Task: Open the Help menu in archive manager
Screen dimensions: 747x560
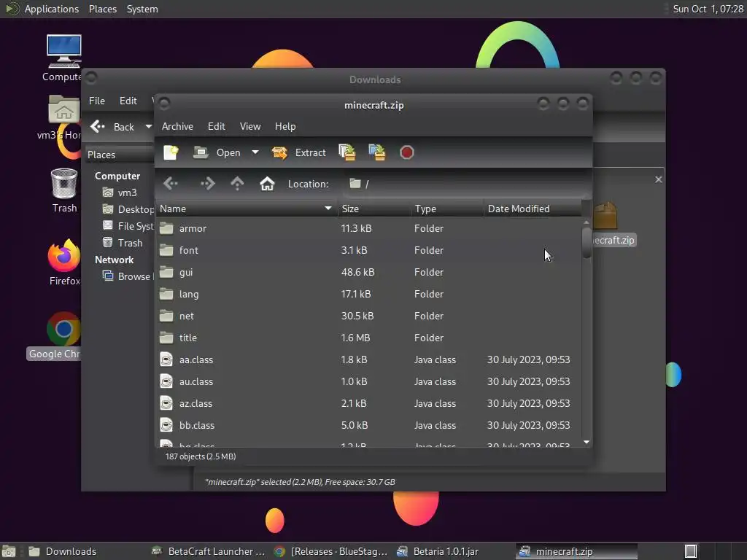Action: point(285,126)
